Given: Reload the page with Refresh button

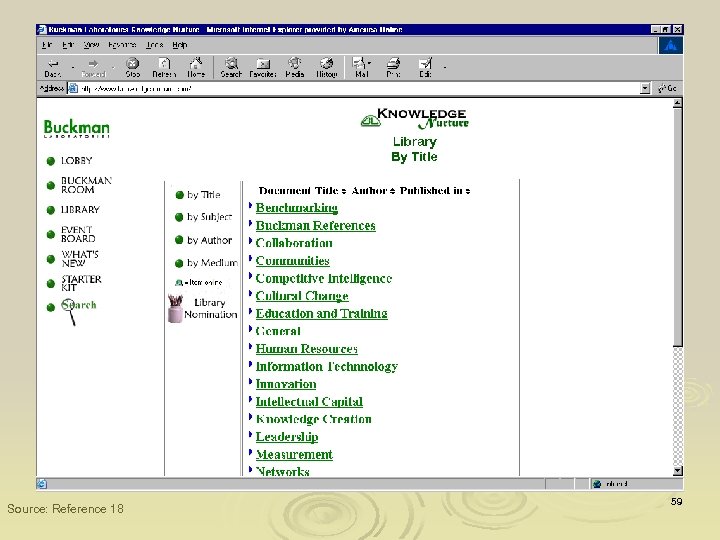Looking at the screenshot, I should click(x=164, y=68).
